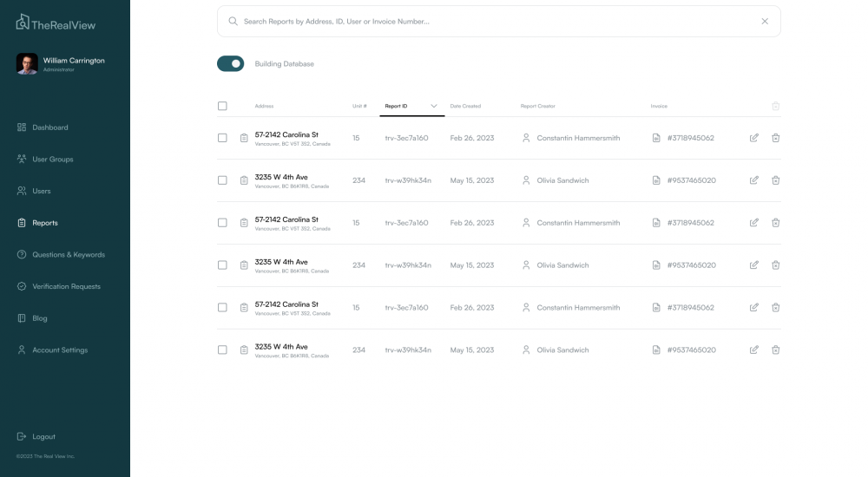Screen dimensions: 868x477
Task: Check the select-all checkbox in the table header
Action: 222,106
